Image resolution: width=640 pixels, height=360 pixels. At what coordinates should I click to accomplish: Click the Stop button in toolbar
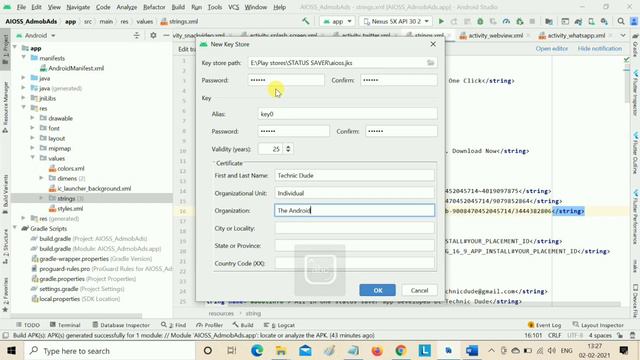pyautogui.click(x=532, y=21)
